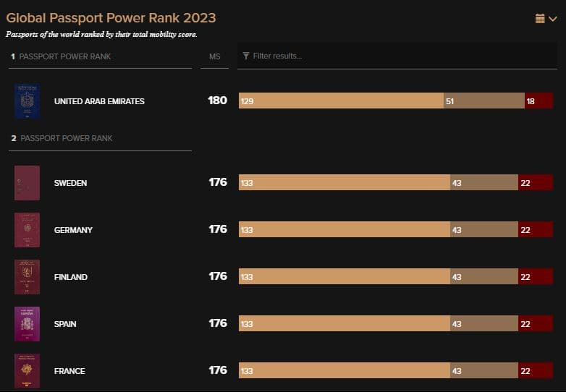Click the filter funnel icon

[246, 56]
